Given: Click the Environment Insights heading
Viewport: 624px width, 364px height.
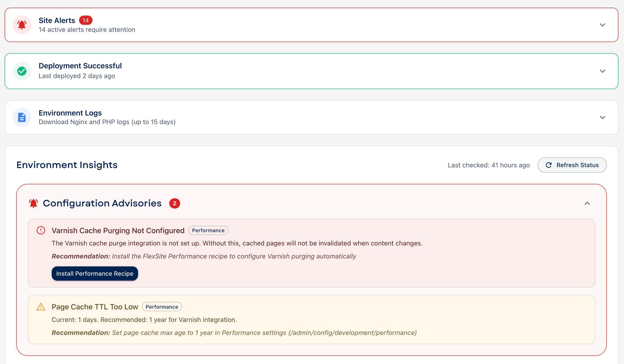Looking at the screenshot, I should (67, 165).
